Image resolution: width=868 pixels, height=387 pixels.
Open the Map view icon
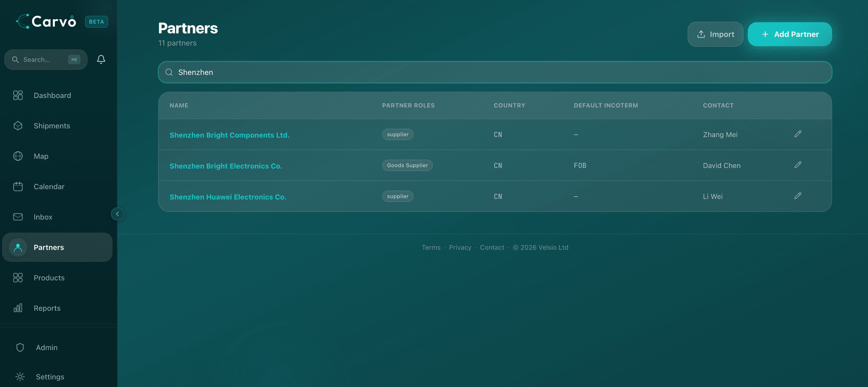tap(18, 156)
